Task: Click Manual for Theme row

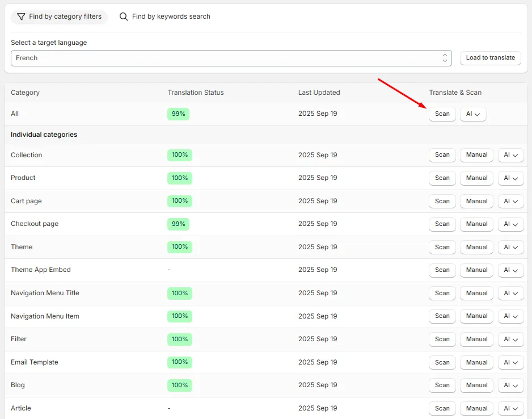Action: [x=476, y=247]
